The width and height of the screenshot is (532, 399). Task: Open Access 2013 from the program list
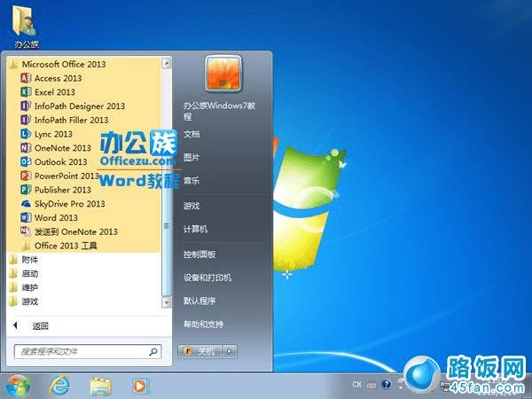pos(51,78)
